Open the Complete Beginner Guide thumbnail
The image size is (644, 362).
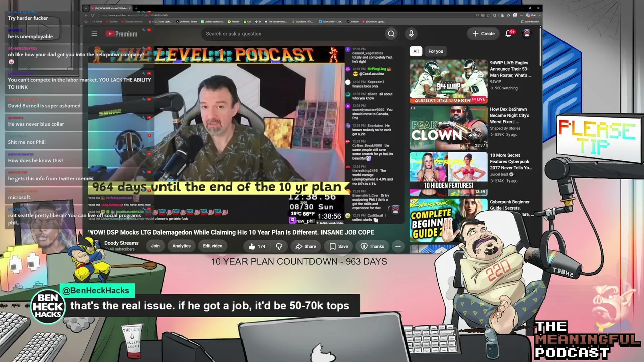[x=448, y=220]
